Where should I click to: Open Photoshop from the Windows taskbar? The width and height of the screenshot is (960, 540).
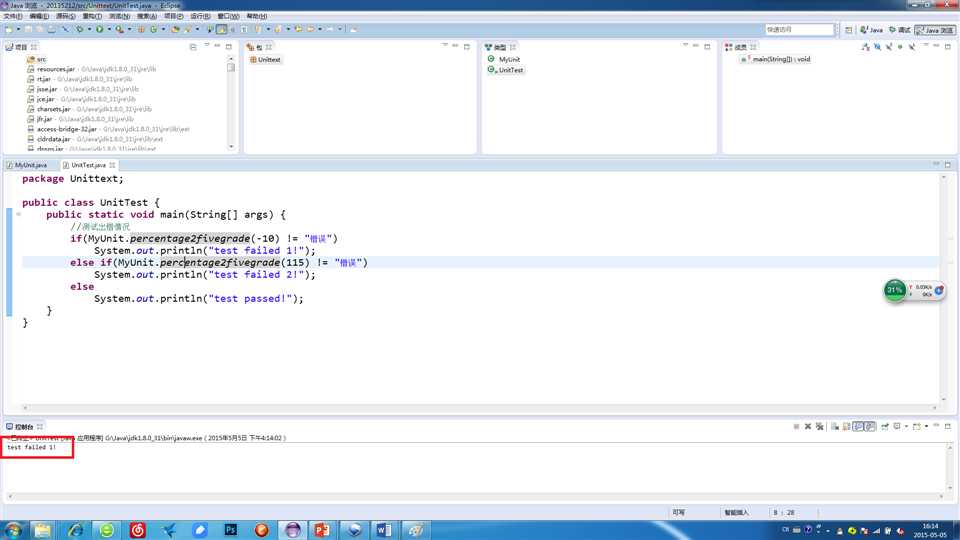click(230, 530)
